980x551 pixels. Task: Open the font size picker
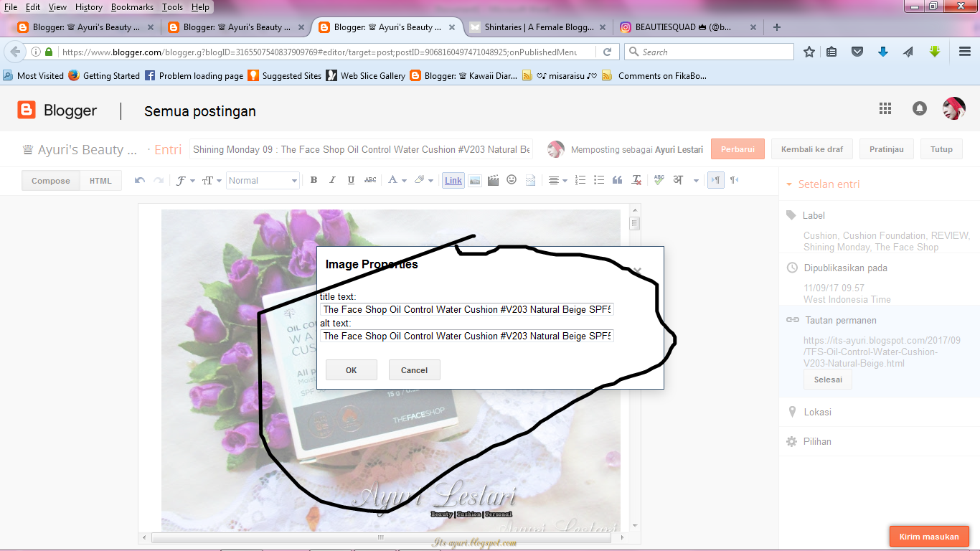coord(212,181)
